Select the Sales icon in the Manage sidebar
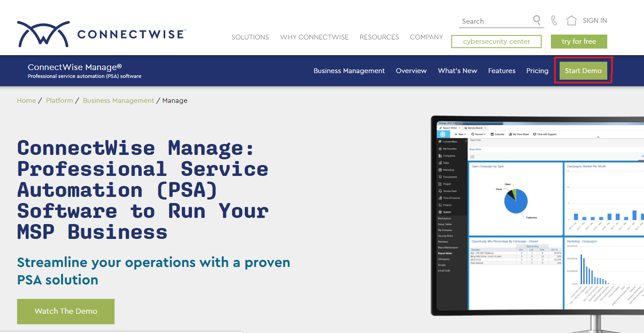This screenshot has width=644, height=333. point(440,163)
